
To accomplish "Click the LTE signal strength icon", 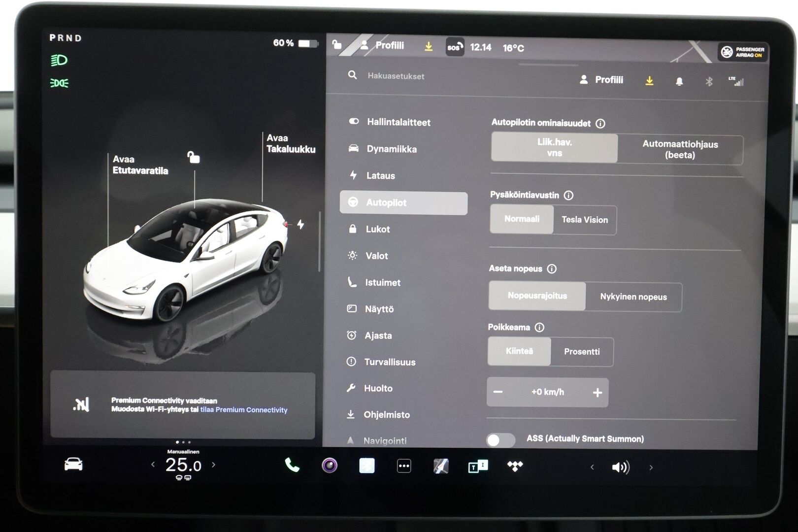I will pos(736,82).
